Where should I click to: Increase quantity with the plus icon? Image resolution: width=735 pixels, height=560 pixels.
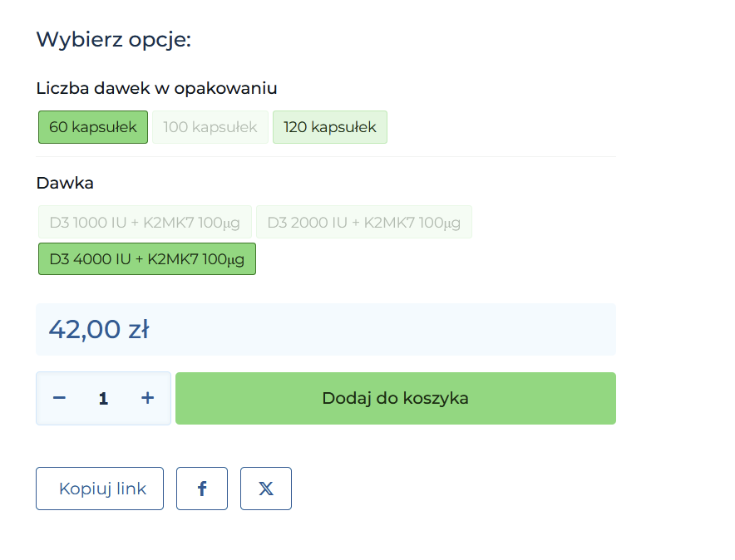(148, 398)
